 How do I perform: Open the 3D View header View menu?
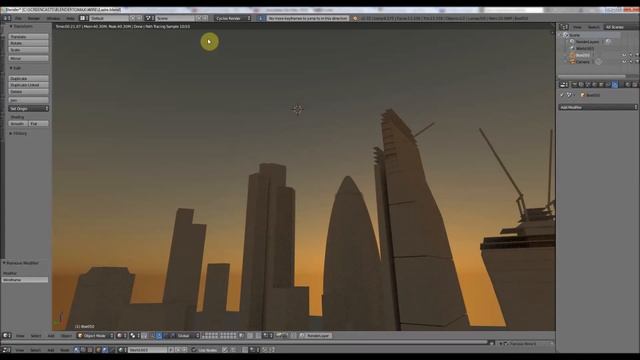(x=20, y=336)
